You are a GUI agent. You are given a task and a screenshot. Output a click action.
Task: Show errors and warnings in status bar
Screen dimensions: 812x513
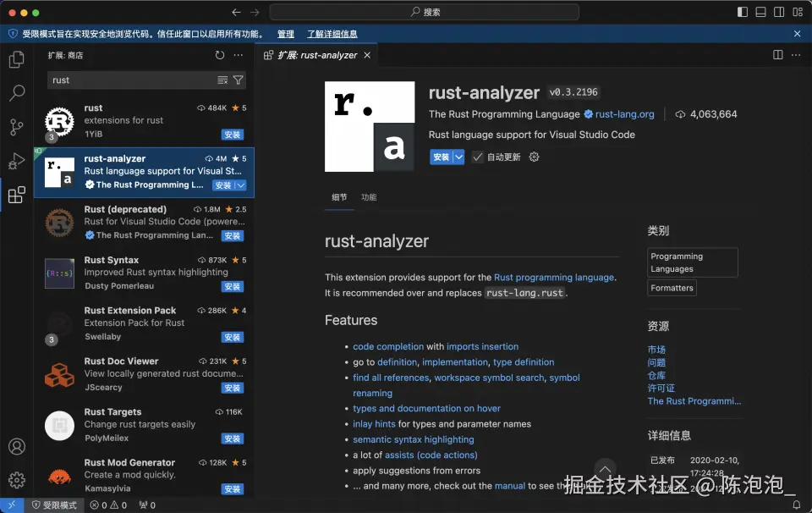click(108, 505)
